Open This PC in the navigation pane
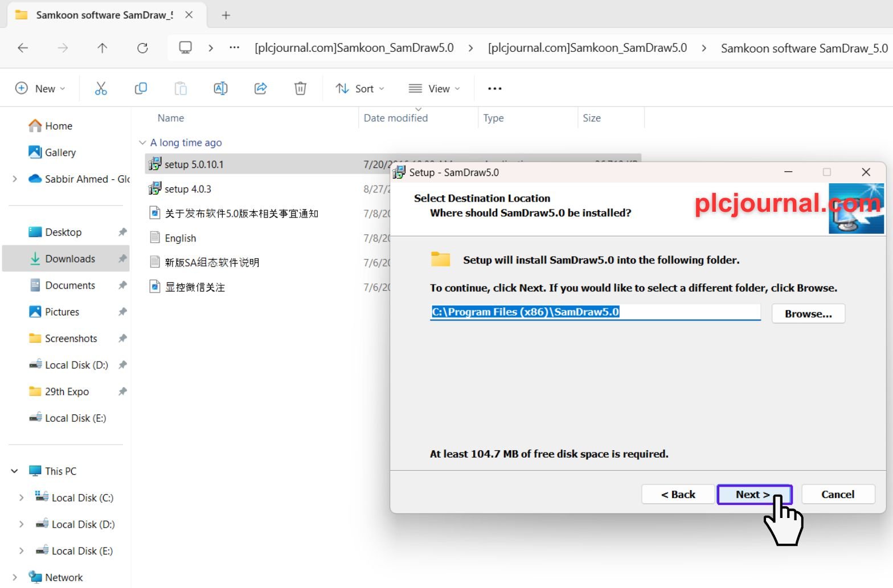Viewport: 893px width, 588px height. [x=52, y=471]
